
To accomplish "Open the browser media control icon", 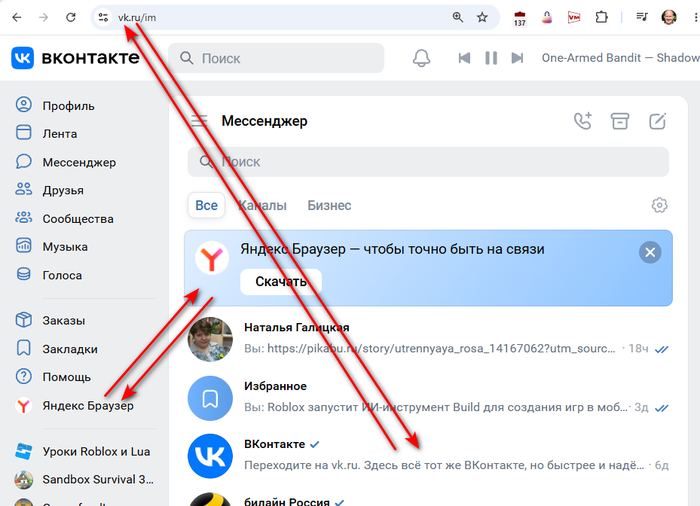I will coord(642,17).
